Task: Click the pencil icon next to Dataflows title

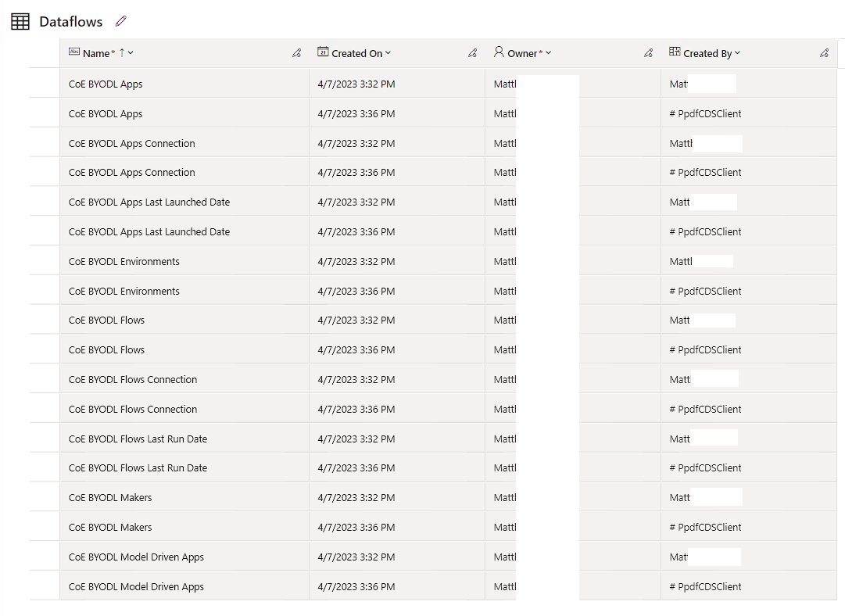Action: (121, 21)
